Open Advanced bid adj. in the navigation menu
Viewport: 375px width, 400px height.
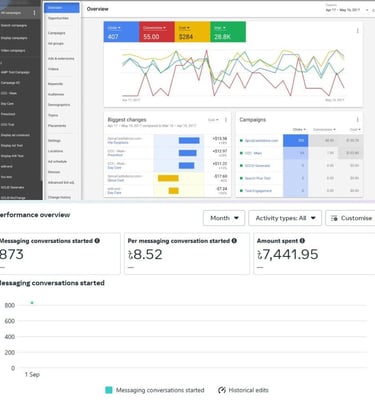pos(61,183)
